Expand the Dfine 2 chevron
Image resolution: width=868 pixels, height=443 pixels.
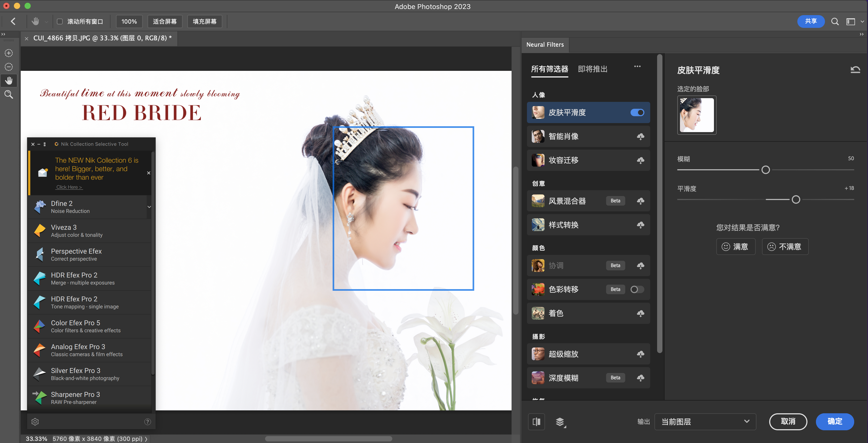click(x=149, y=207)
